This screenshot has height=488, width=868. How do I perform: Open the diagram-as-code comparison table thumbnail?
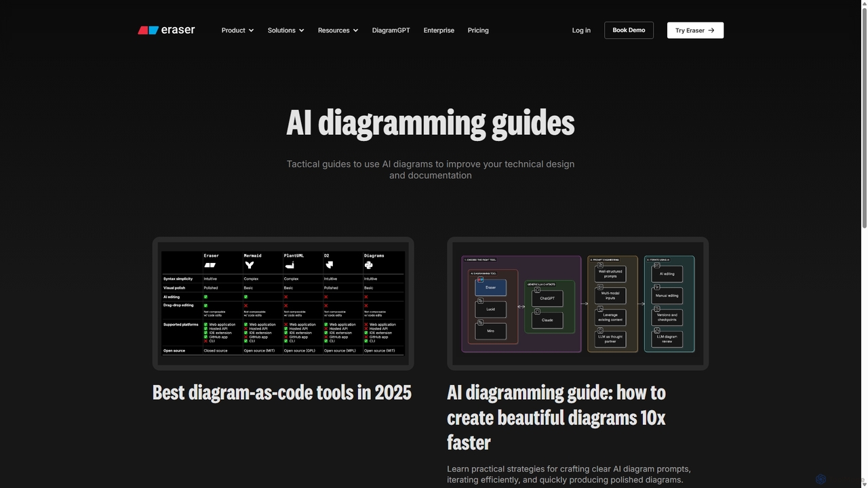point(283,304)
